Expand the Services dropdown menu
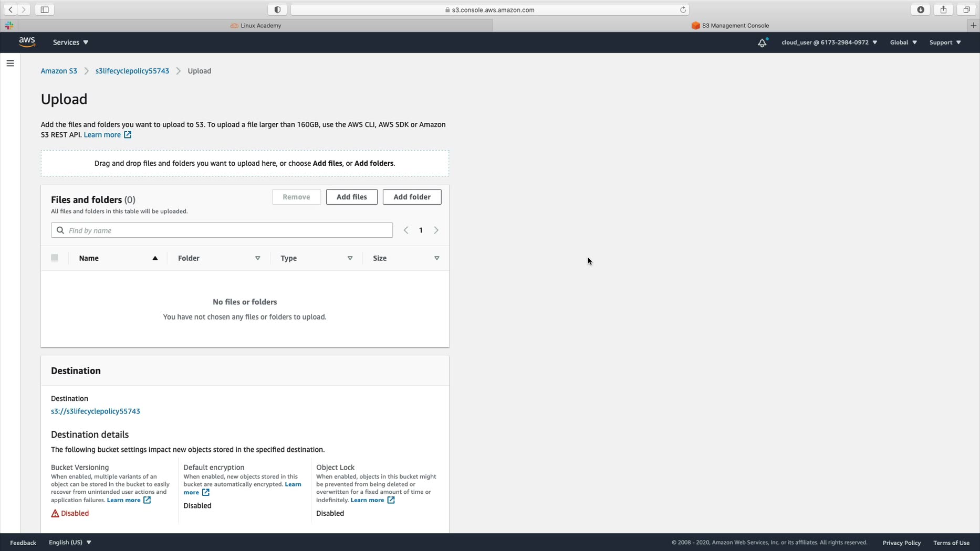This screenshot has width=980, height=551. click(x=70, y=43)
